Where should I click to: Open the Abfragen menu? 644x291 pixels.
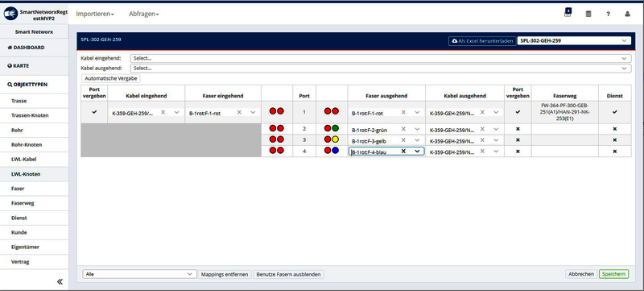pyautogui.click(x=143, y=14)
